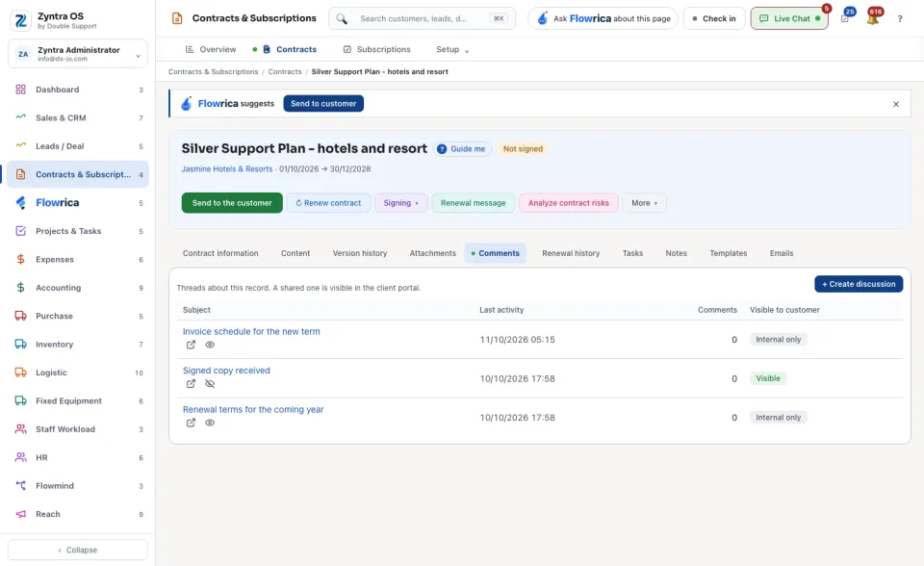
Task: Open Sales & CRM from sidebar
Action: click(x=77, y=117)
